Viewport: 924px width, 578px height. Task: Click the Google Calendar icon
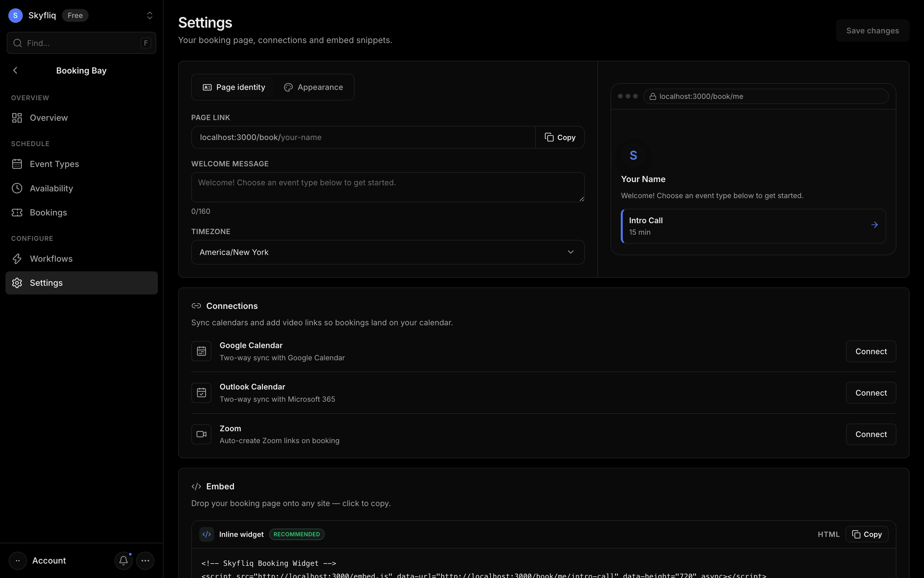click(201, 351)
